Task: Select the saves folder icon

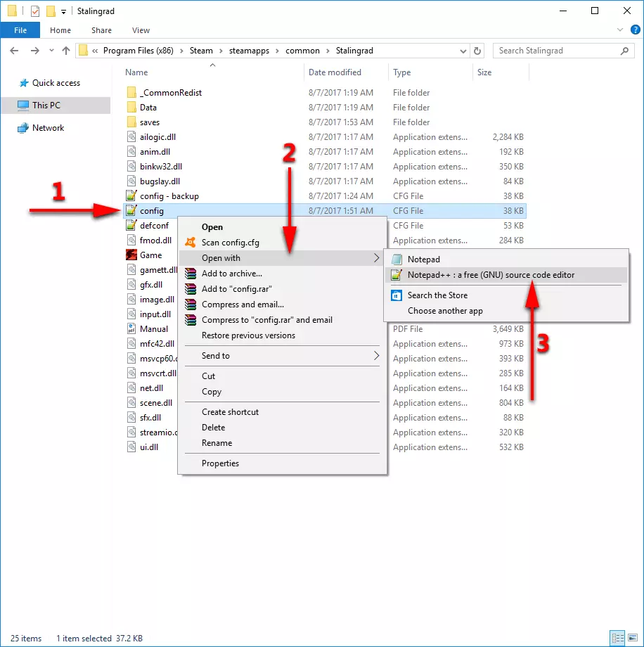Action: coord(131,122)
